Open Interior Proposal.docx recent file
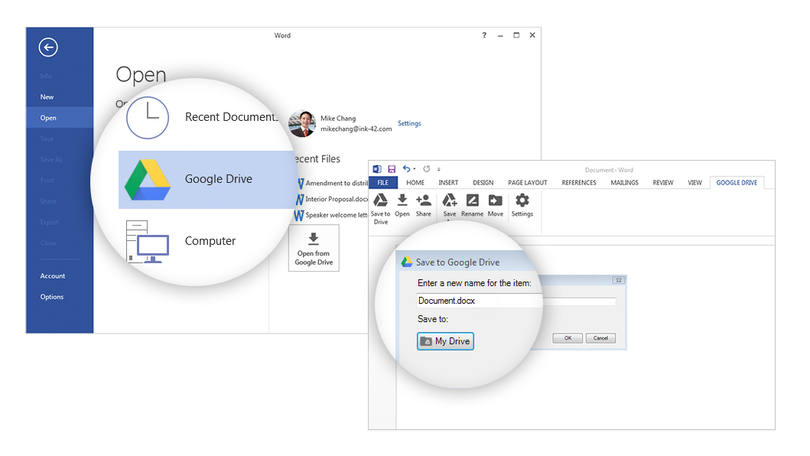This screenshot has height=456, width=810. pyautogui.click(x=333, y=199)
